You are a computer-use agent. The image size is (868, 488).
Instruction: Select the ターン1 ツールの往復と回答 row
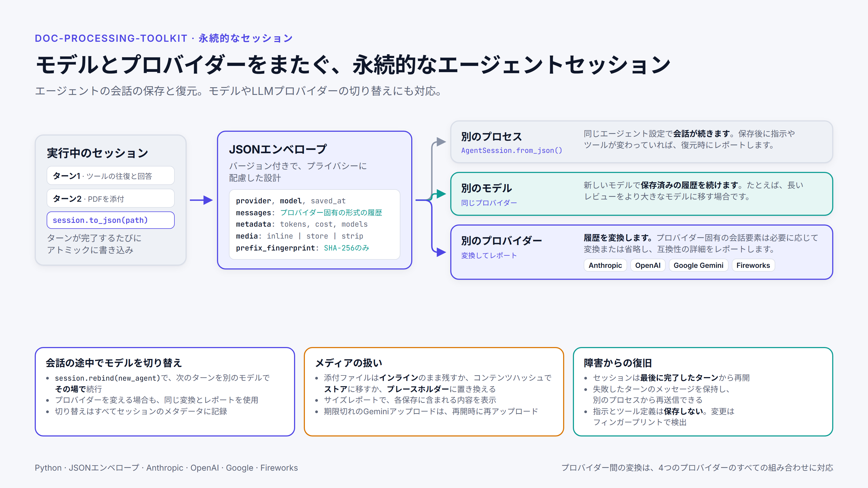(110, 176)
